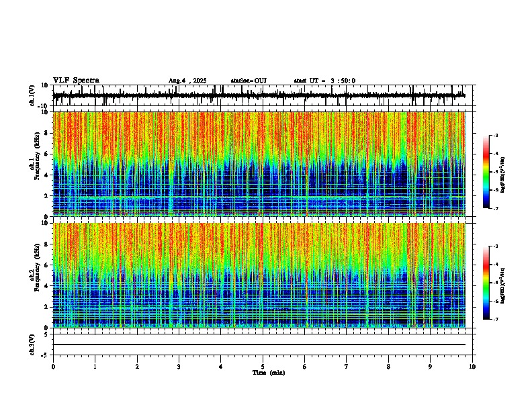Click inside the ch.2 spectrogram panel

[x=259, y=275]
